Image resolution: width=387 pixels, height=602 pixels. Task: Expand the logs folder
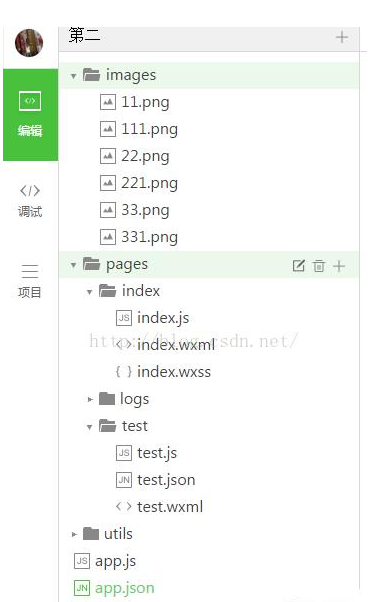[x=90, y=399]
